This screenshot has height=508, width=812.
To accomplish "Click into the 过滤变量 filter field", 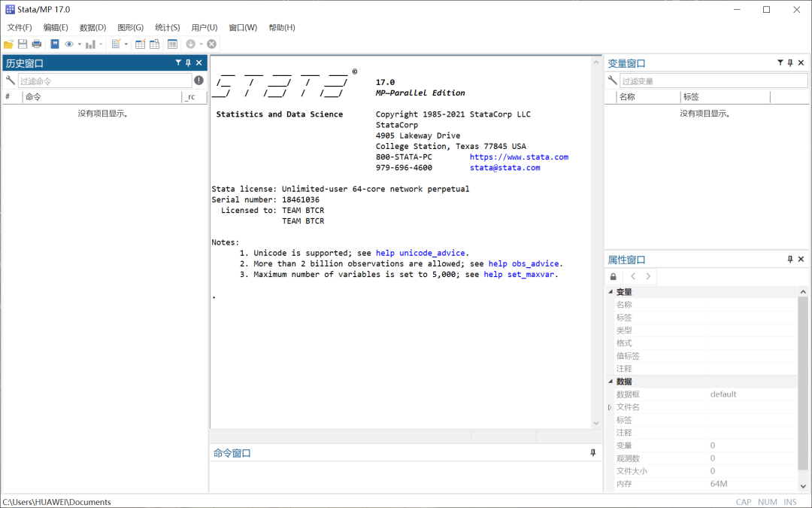I will (x=714, y=81).
